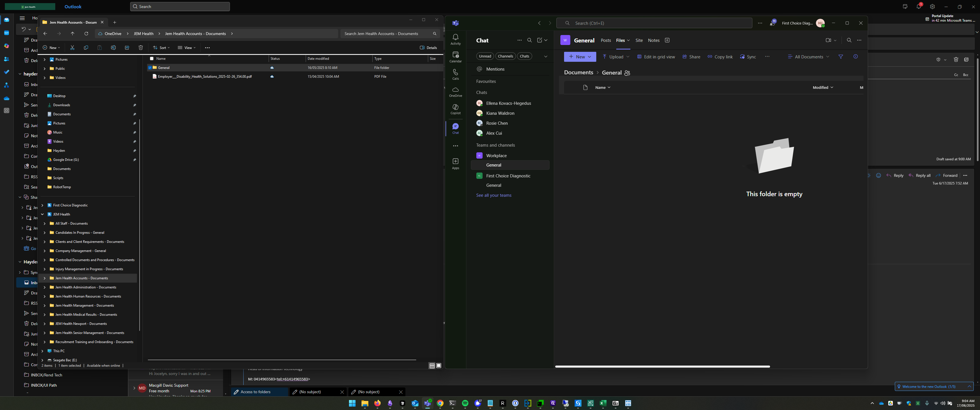Click Sync in Teams Files toolbar
980x410 pixels.
[748, 57]
